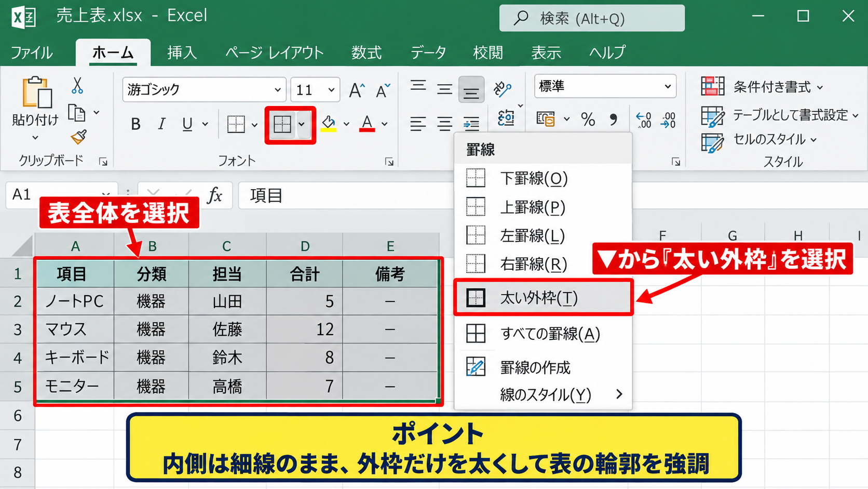Toggle Underline formatting
This screenshot has height=489, width=868.
187,124
